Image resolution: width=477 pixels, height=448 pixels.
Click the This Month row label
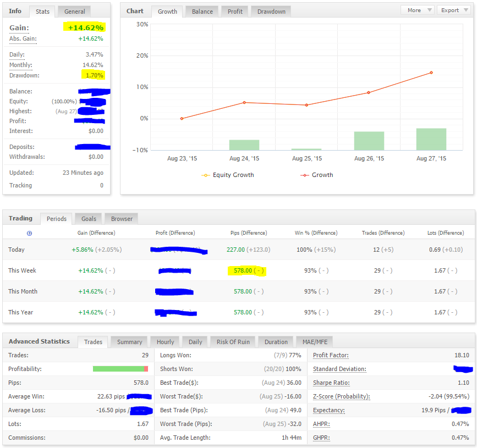coord(23,291)
